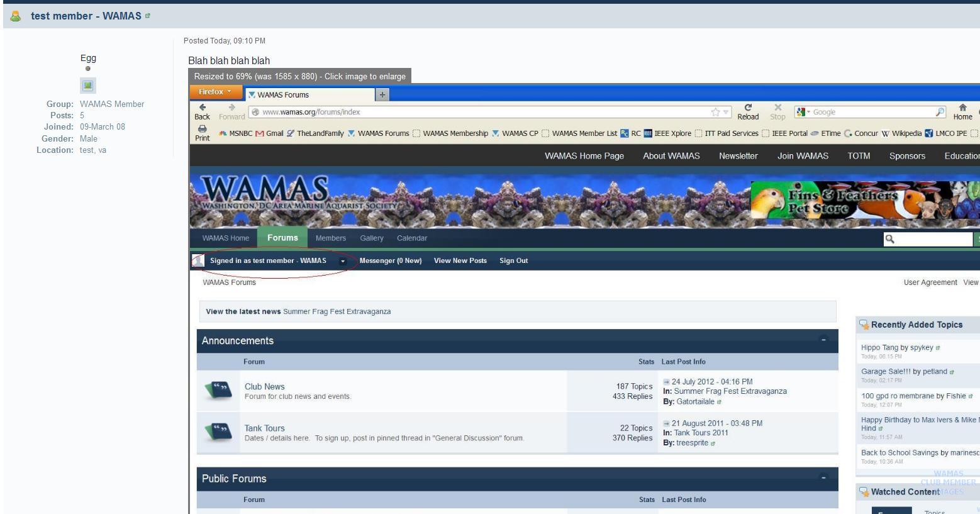Open the ETime bookmark
The width and height of the screenshot is (980, 514).
coord(825,133)
